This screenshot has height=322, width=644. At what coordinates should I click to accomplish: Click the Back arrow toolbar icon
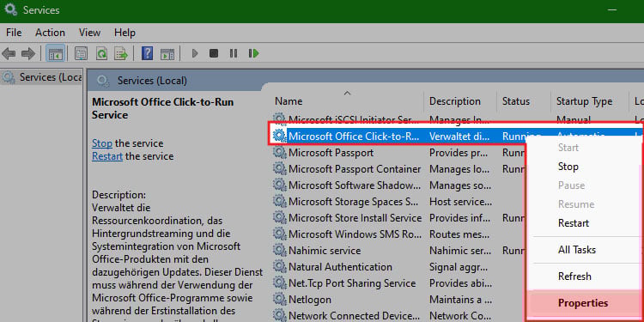(x=9, y=53)
